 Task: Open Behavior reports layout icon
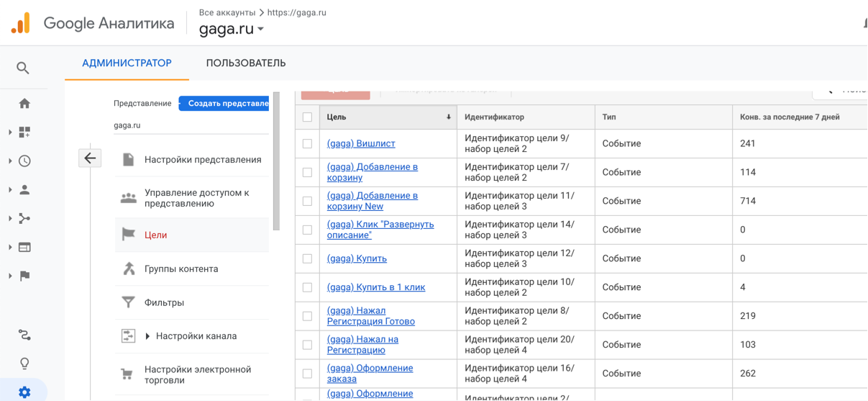(24, 248)
